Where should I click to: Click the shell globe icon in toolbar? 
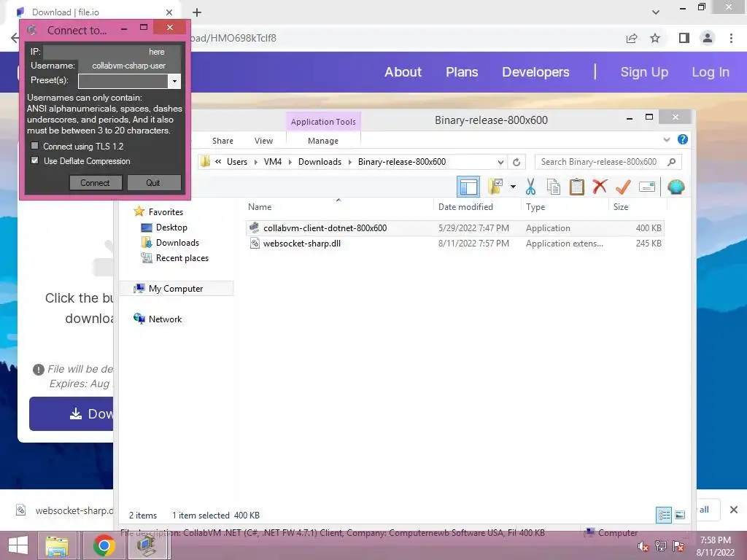[676, 187]
